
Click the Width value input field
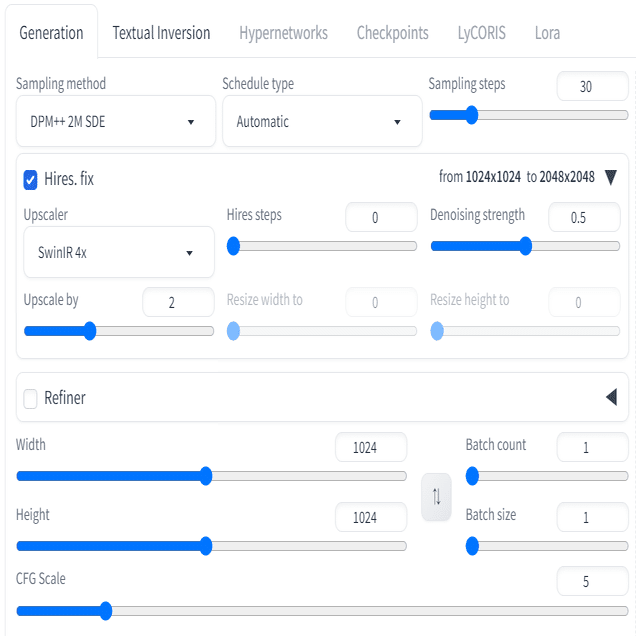coord(371,447)
